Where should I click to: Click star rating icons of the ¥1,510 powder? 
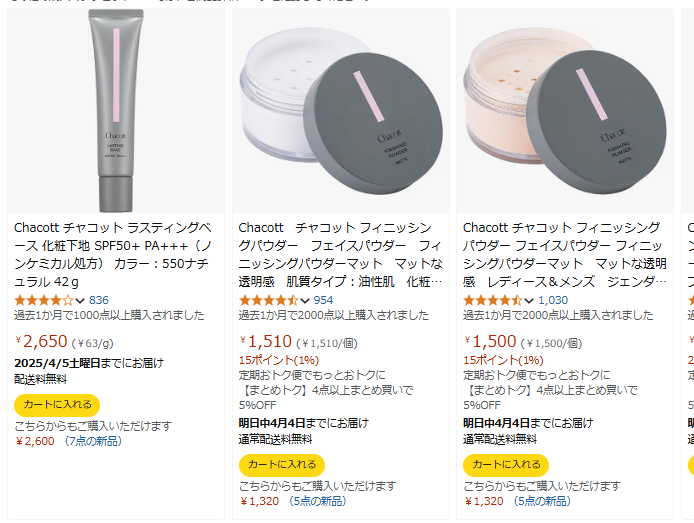point(268,300)
